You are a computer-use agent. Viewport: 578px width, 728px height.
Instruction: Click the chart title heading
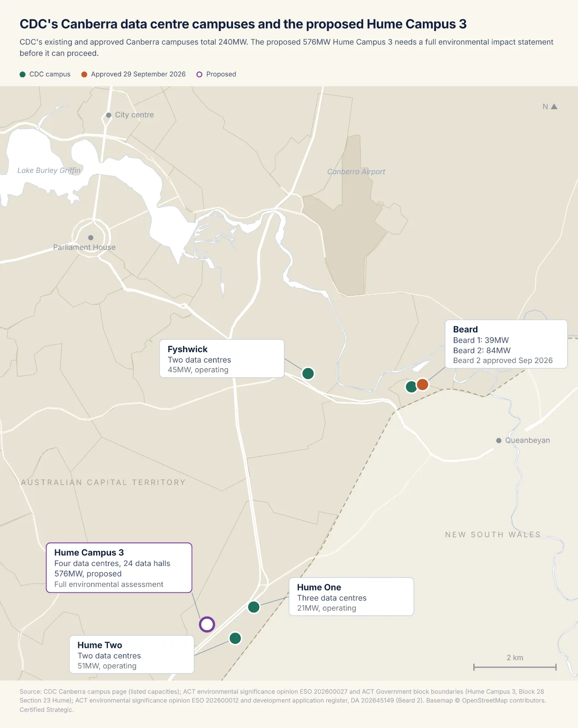(243, 24)
